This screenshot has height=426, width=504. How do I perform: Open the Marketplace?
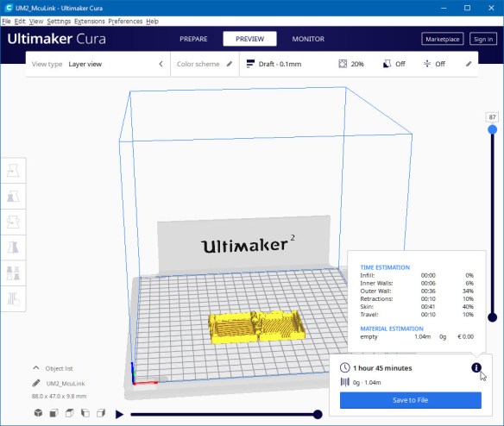click(442, 39)
